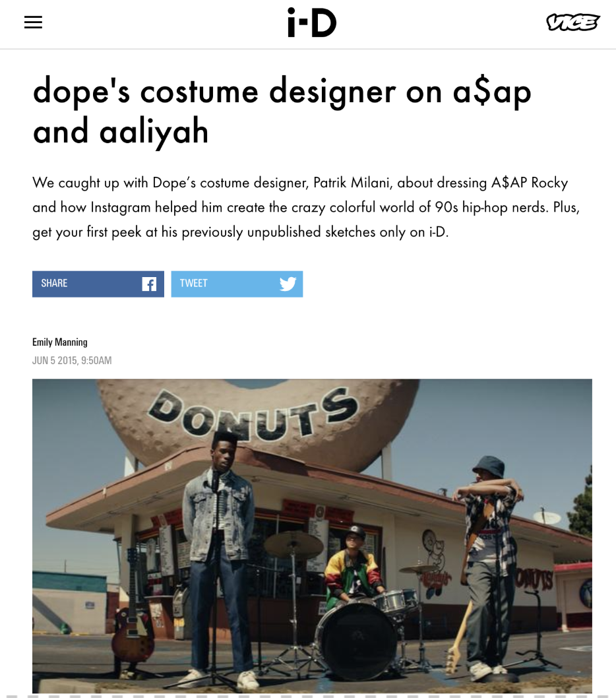Click the TWEET label on Twitter button
Viewport: 616px width, 698px height.
pos(194,283)
